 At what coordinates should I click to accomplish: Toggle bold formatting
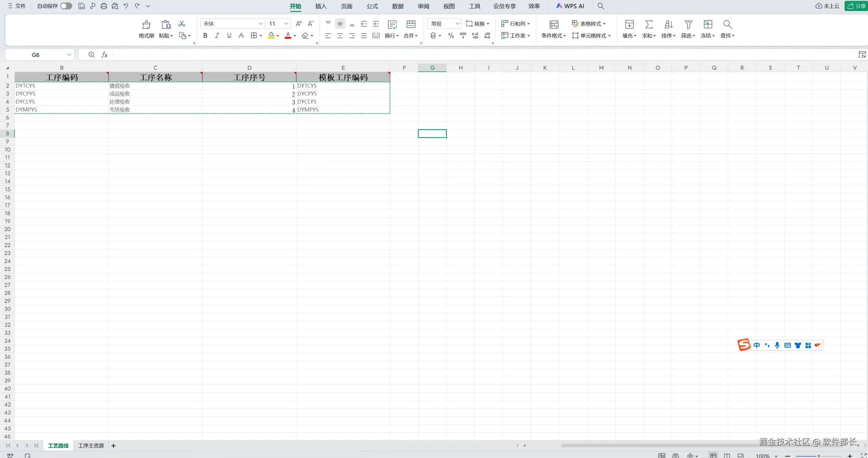(205, 36)
